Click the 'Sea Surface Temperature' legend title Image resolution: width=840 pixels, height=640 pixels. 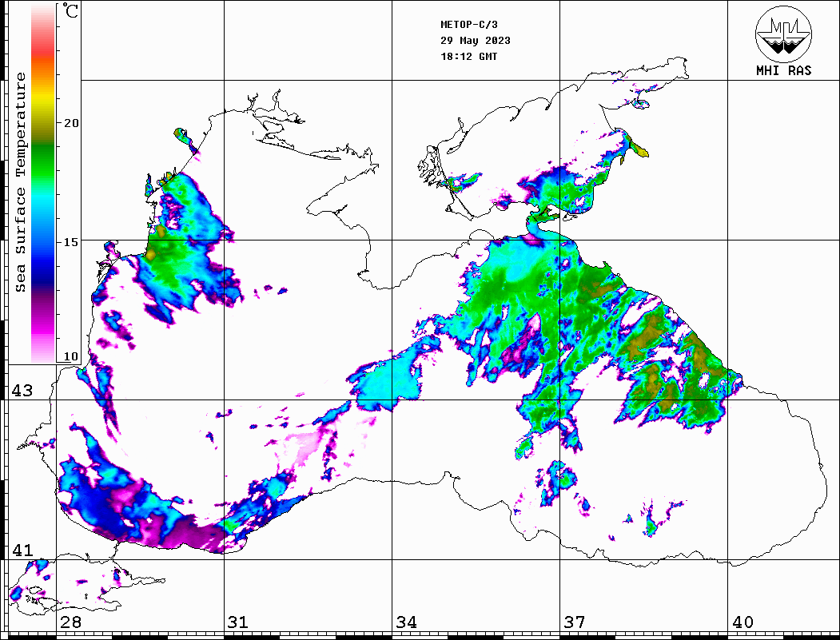click(20, 182)
